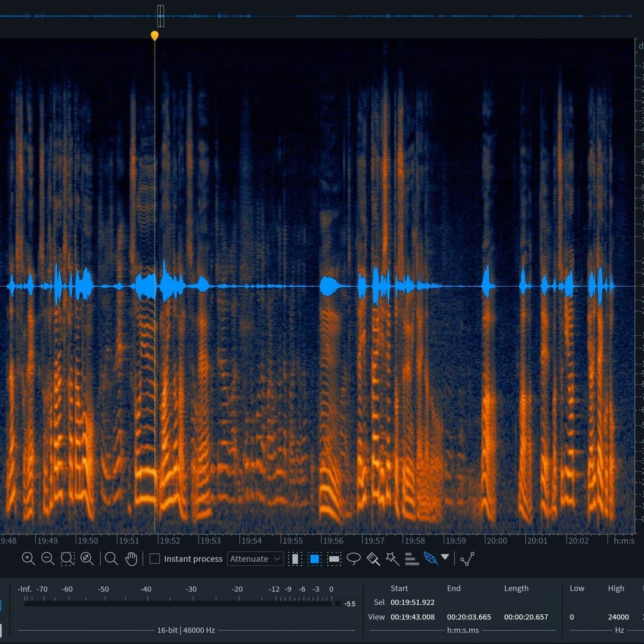Select the Harmonics selection tool

click(411, 559)
